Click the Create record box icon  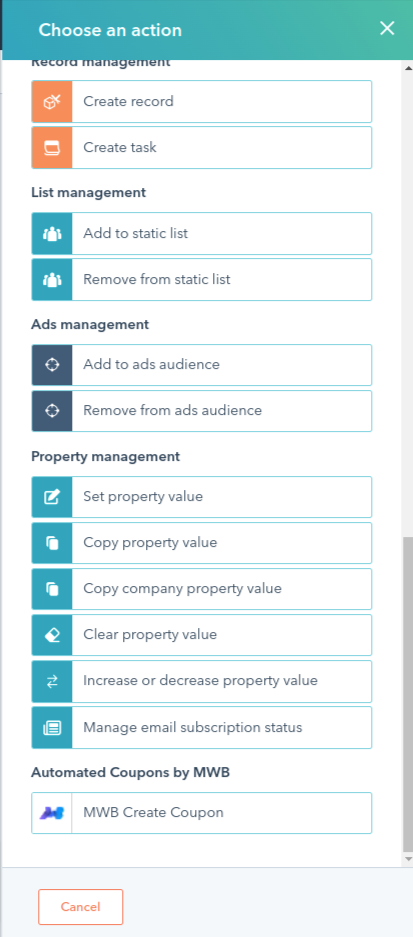[x=52, y=102]
